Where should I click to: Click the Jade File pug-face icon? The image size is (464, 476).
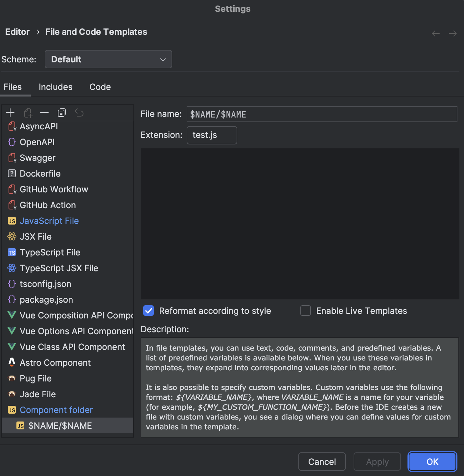coord(12,394)
